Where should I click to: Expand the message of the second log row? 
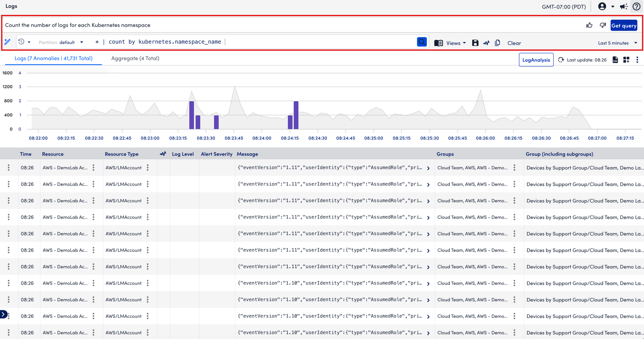coord(428,185)
